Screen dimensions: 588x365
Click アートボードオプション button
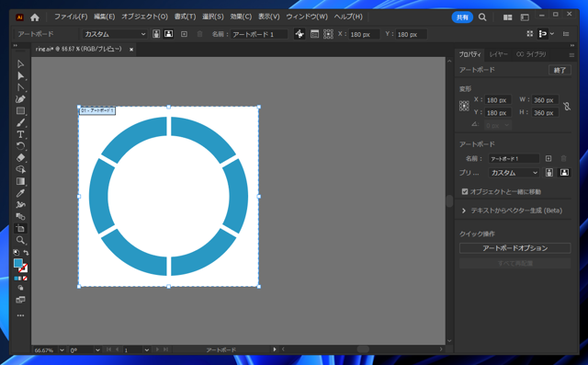(x=514, y=248)
